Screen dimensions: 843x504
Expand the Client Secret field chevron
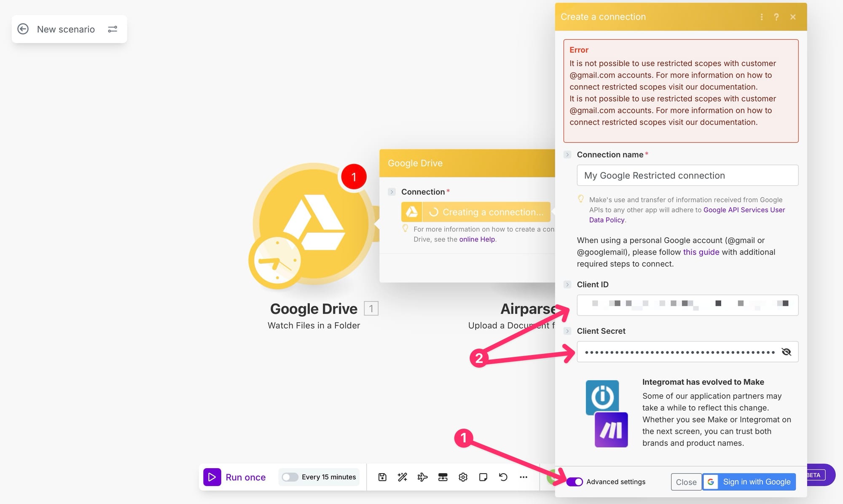[x=567, y=331]
